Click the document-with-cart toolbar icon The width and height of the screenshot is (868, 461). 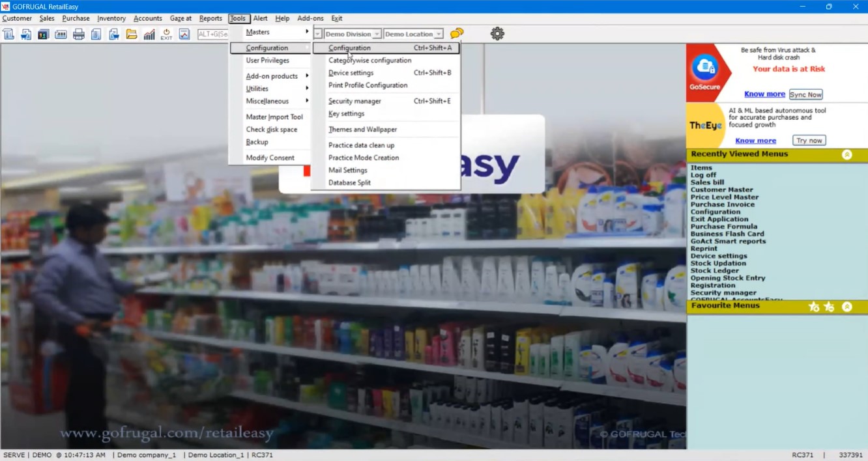(x=113, y=34)
